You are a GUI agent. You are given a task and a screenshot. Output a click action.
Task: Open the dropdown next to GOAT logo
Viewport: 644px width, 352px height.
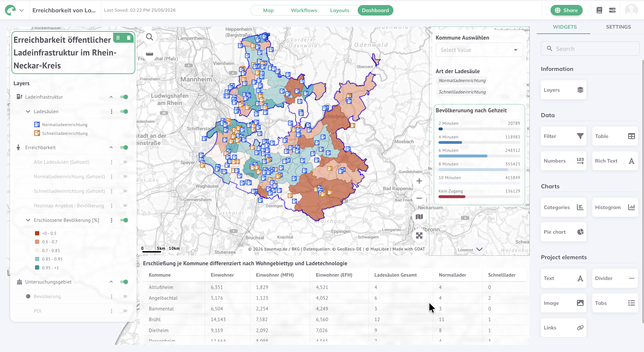click(22, 11)
